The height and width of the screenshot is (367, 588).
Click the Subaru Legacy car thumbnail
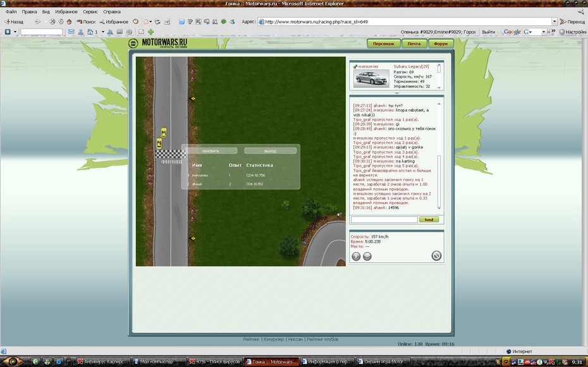[371, 78]
